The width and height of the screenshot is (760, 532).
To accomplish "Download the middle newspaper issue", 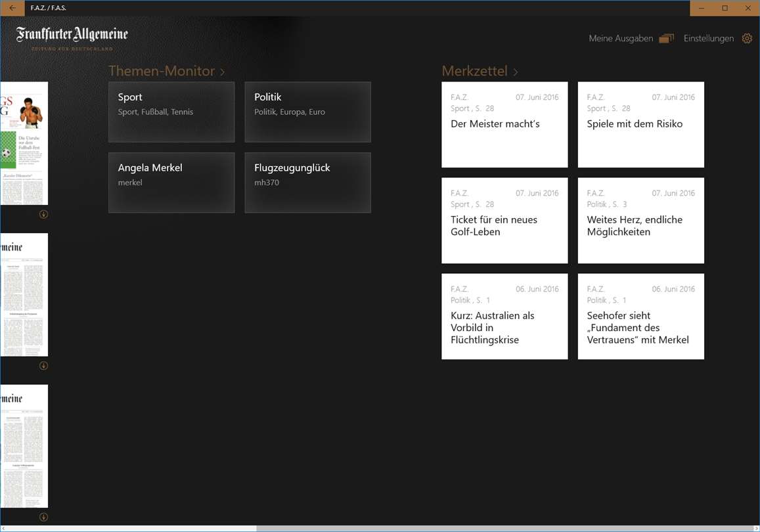I will tap(43, 366).
